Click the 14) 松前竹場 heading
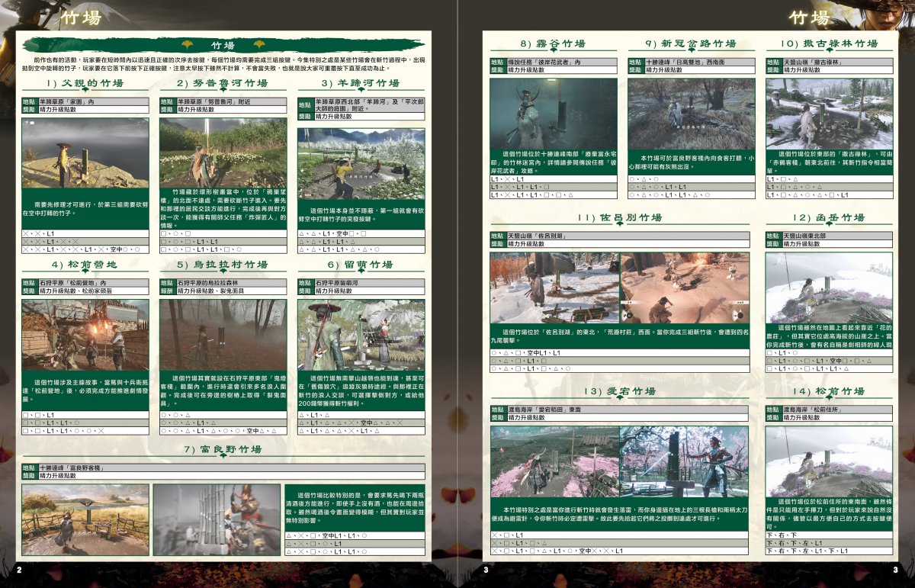915x588 pixels. pos(828,391)
